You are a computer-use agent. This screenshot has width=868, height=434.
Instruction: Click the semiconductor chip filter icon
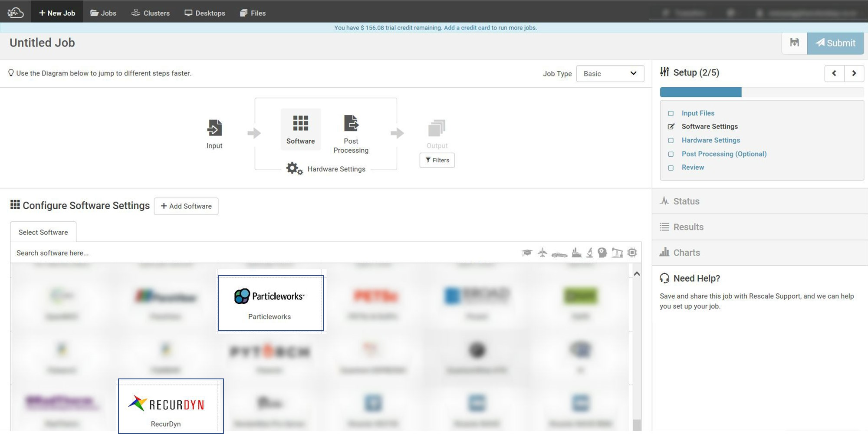click(x=632, y=252)
